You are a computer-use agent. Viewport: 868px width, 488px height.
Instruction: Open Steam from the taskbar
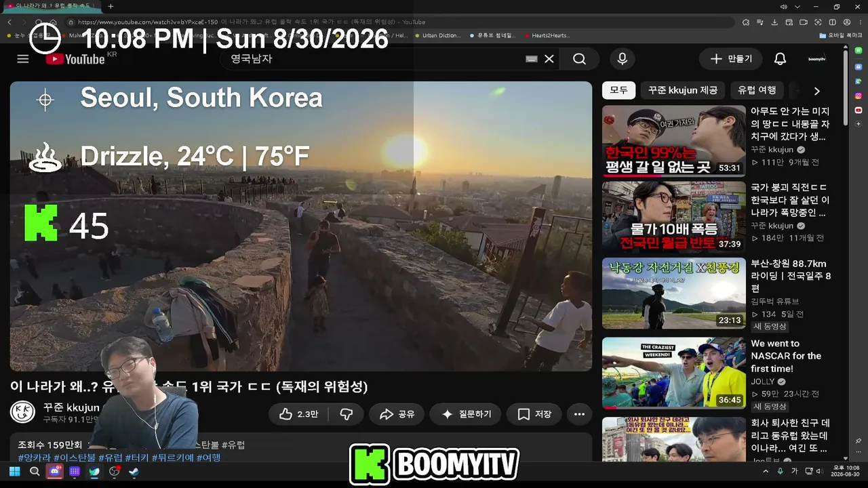134,472
